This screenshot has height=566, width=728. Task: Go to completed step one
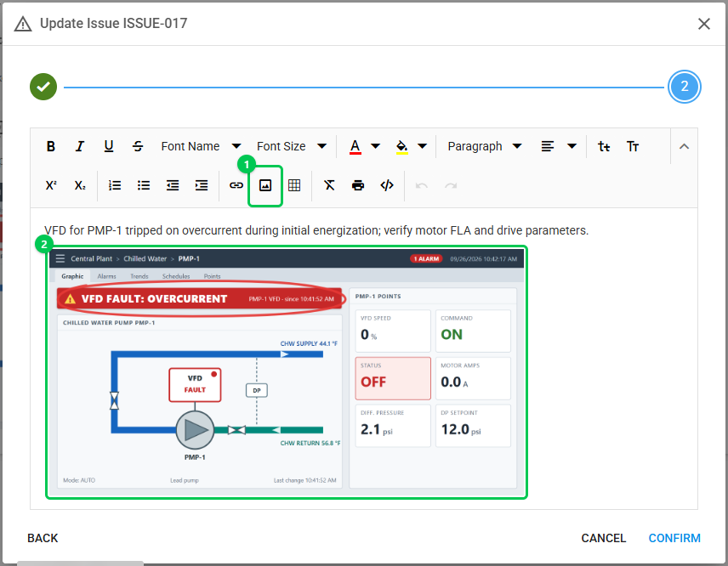43,87
